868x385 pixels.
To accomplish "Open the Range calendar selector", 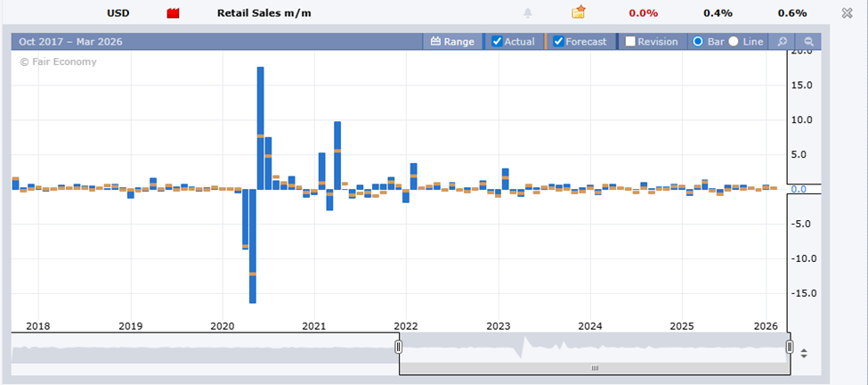I will (x=452, y=42).
